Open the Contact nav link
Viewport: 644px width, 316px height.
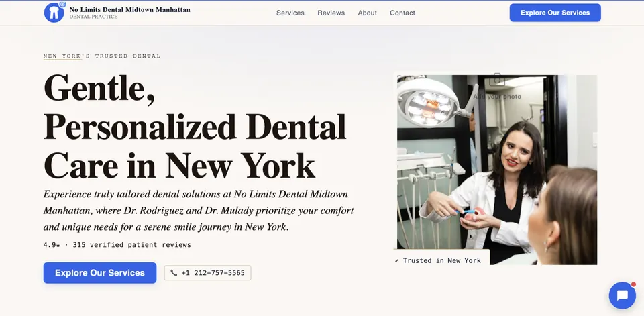402,13
